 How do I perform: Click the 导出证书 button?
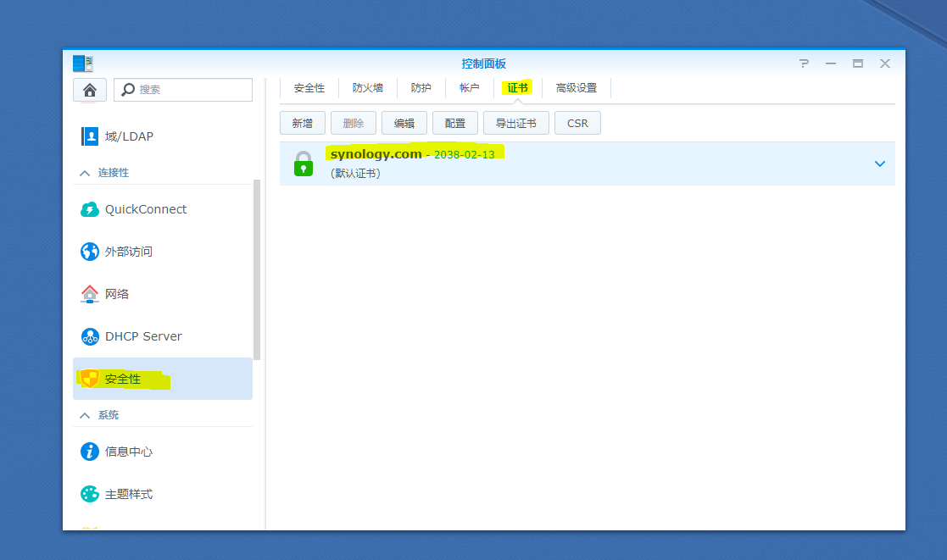515,122
